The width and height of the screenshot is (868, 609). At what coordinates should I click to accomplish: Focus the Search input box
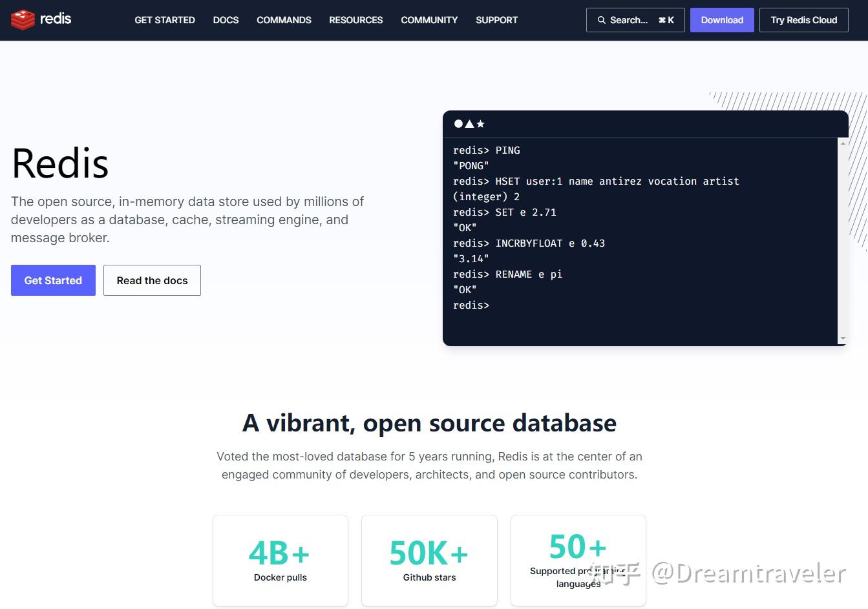[635, 20]
